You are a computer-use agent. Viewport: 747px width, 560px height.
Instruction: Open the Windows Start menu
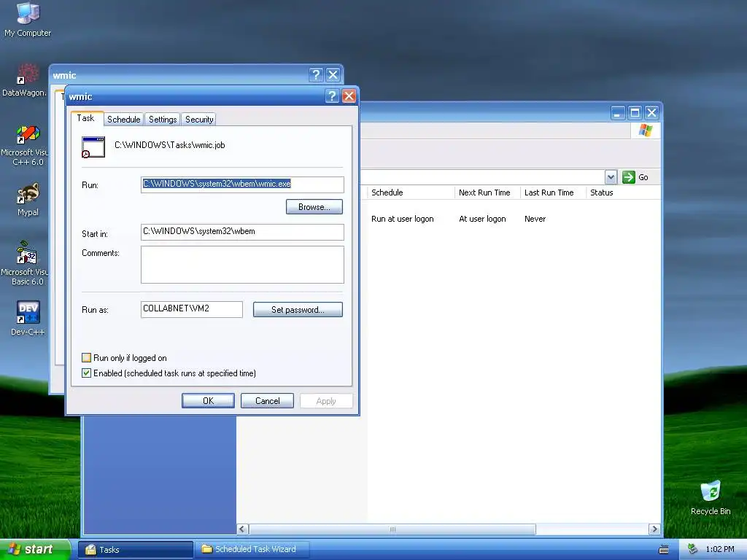(34, 550)
